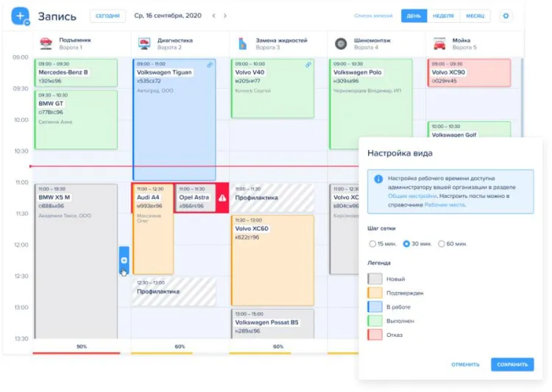Open view settings gear icon

506,16
